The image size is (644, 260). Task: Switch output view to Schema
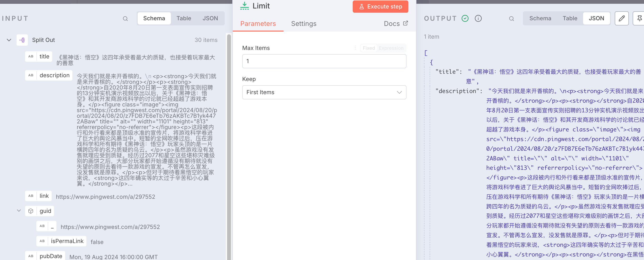coord(540,18)
